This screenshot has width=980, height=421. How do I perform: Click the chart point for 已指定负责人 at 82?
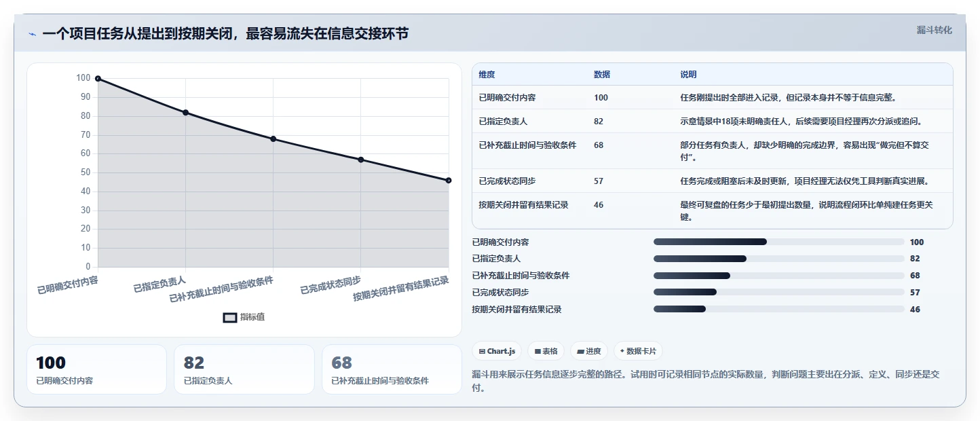click(185, 113)
